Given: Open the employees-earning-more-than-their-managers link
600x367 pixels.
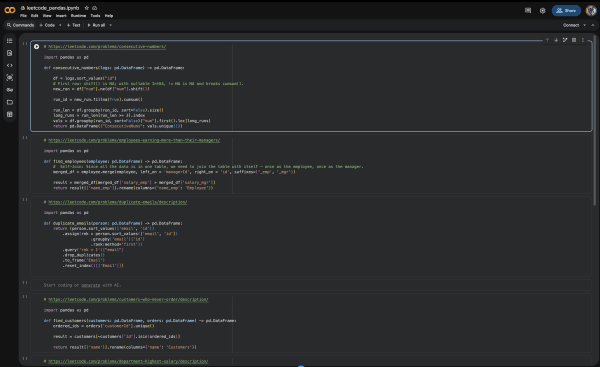Looking at the screenshot, I should tap(134, 140).
